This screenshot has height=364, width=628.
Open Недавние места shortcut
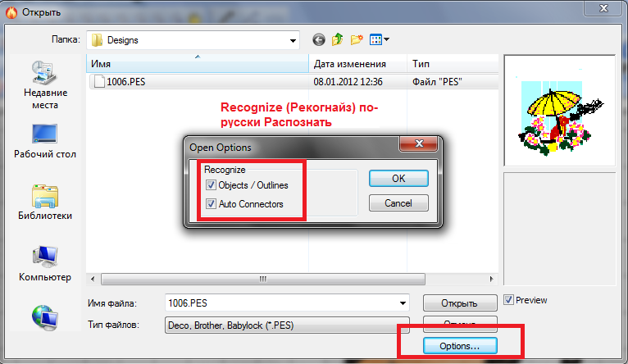(x=45, y=85)
